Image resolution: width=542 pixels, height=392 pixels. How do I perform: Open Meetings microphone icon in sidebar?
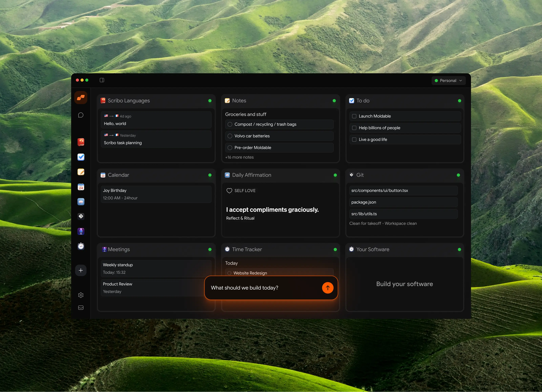(x=81, y=231)
